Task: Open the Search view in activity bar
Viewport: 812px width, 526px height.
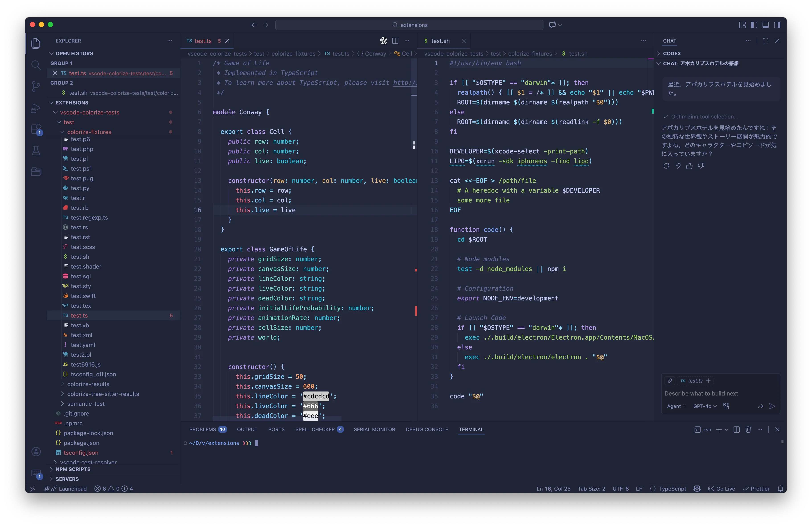Action: [36, 65]
